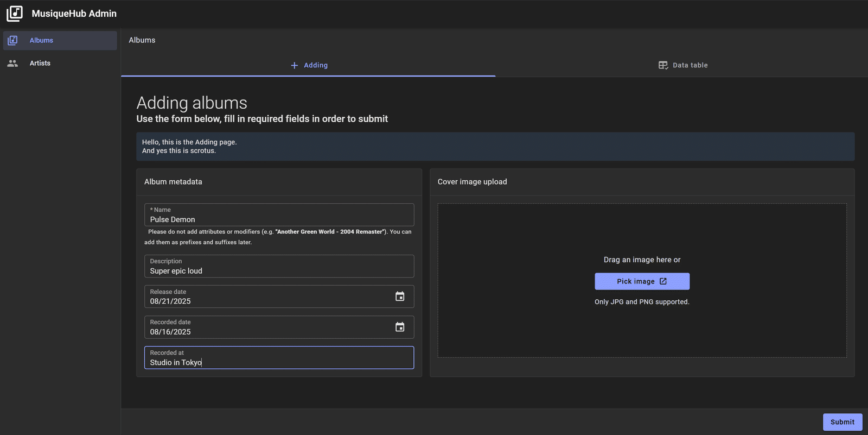Image resolution: width=868 pixels, height=435 pixels.
Task: Click the 'Album metadata' panel title
Action: point(173,182)
